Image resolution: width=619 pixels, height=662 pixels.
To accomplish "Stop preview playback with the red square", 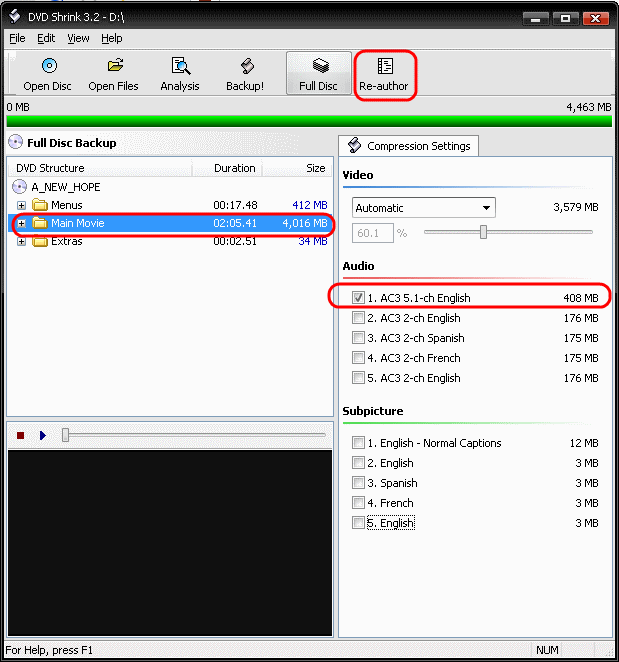I will tap(20, 435).
